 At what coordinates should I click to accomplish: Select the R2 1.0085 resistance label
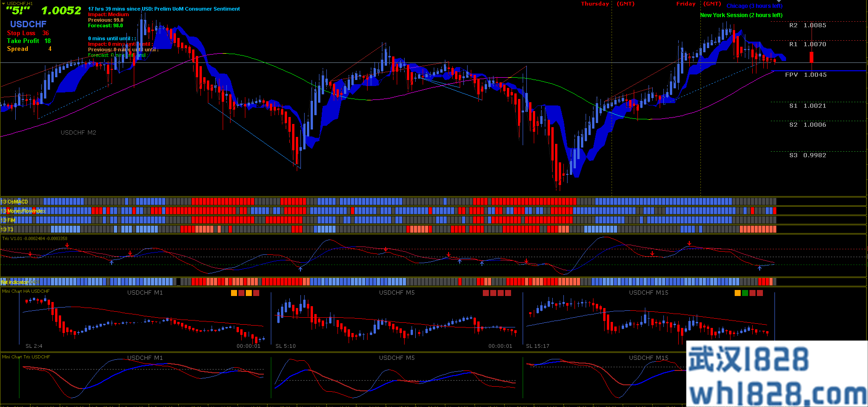807,25
